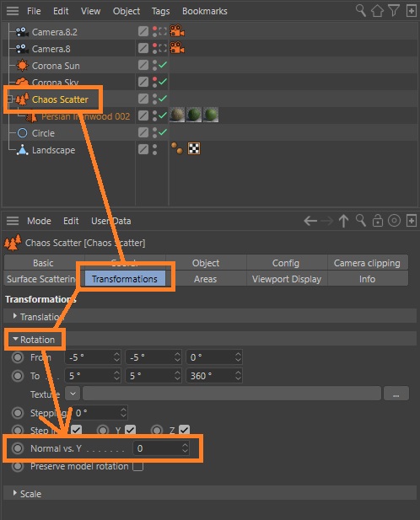The height and width of the screenshot is (520, 420).
Task: Click the home icon in Object Manager
Action: [377, 11]
